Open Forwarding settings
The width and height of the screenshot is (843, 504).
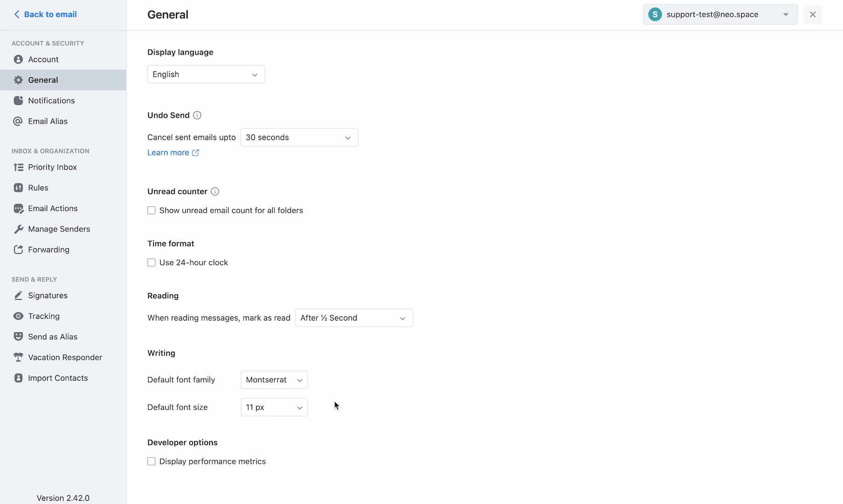[x=63, y=250]
